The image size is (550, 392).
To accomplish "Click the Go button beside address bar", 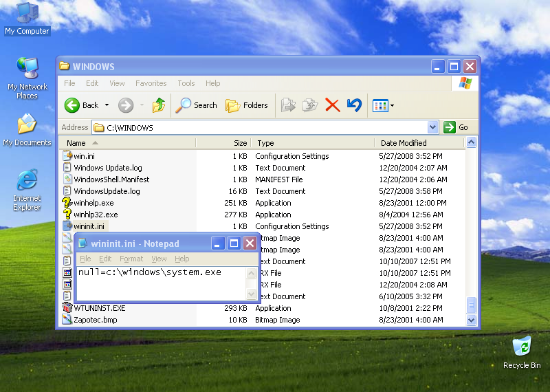I will (x=456, y=127).
